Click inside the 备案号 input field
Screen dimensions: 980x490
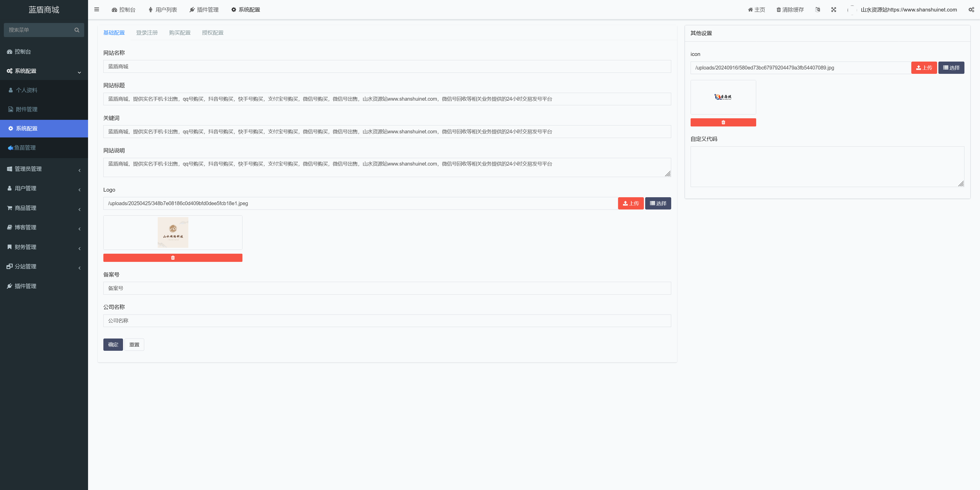[387, 288]
